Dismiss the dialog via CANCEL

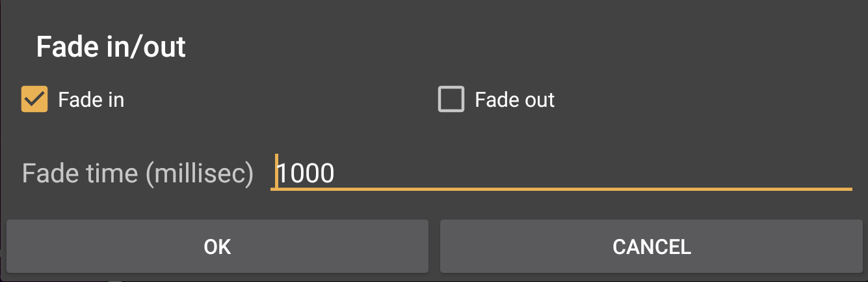(651, 246)
